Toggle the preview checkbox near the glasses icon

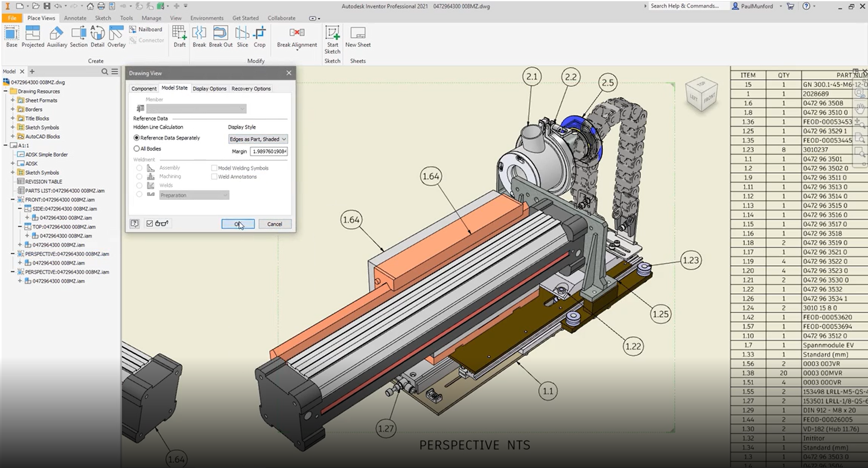[x=149, y=223]
